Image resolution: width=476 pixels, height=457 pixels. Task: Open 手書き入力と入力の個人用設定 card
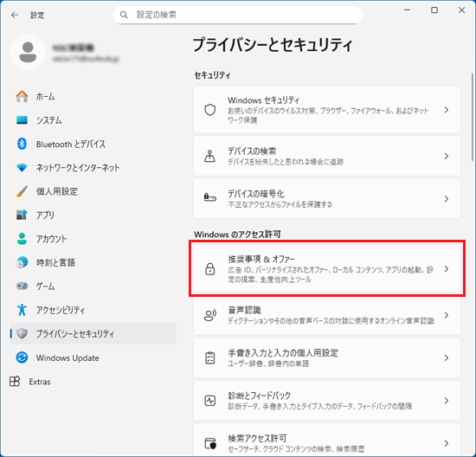tap(327, 357)
